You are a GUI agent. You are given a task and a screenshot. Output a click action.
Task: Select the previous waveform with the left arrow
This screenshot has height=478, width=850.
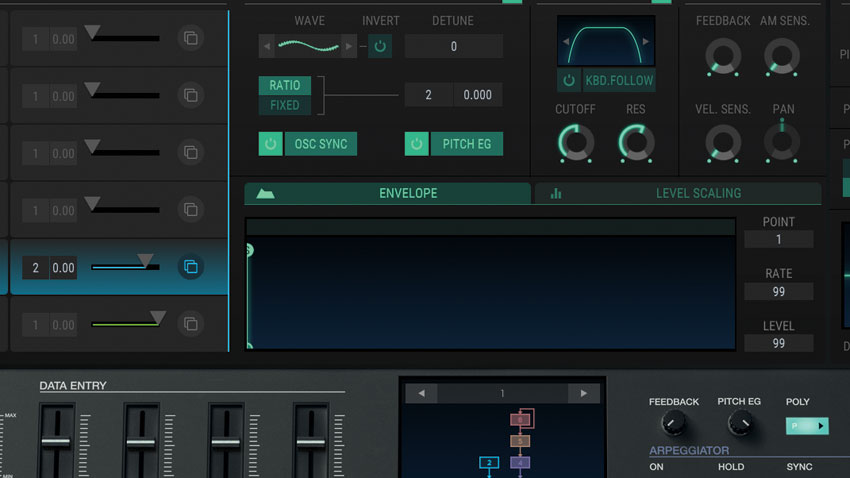[x=266, y=47]
